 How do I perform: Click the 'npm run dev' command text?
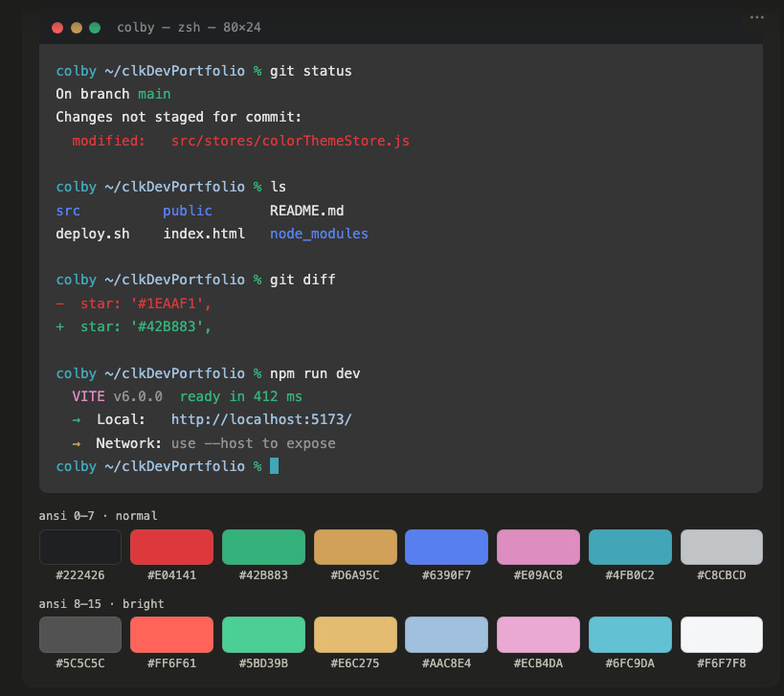315,374
